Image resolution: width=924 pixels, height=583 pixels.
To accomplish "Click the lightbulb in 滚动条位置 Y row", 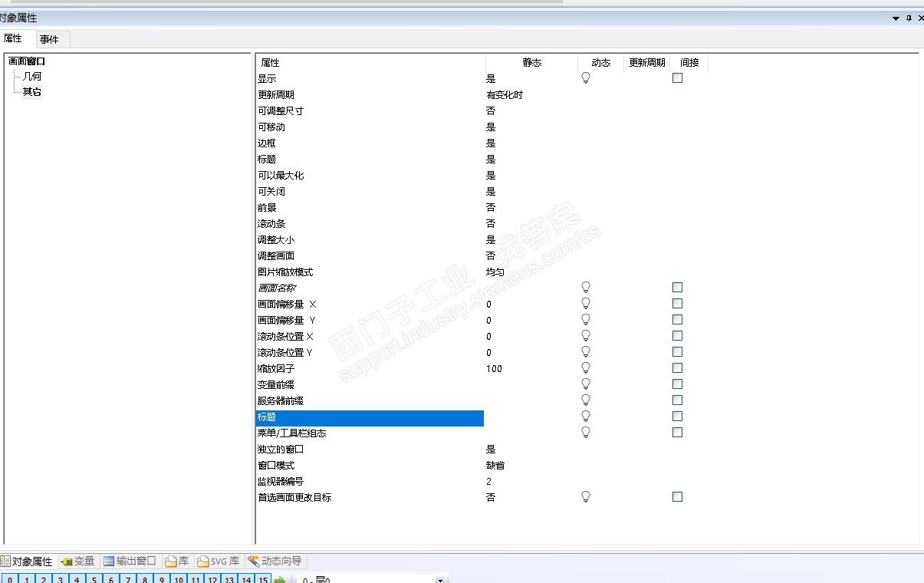I will pos(586,352).
